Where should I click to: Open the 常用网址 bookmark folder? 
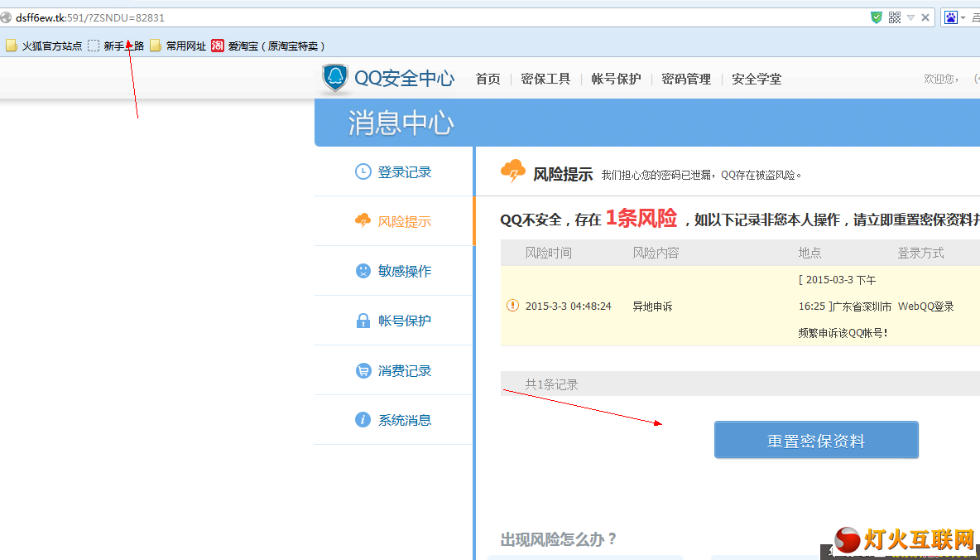click(x=178, y=46)
